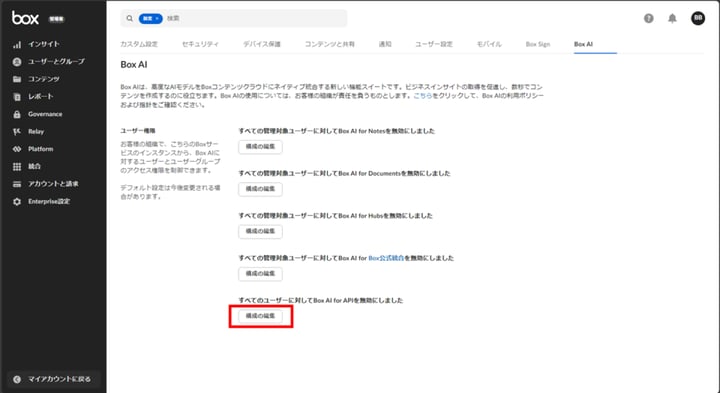Click the コンテンツ folder icon
Image resolution: width=720 pixels, height=393 pixels.
[x=17, y=79]
